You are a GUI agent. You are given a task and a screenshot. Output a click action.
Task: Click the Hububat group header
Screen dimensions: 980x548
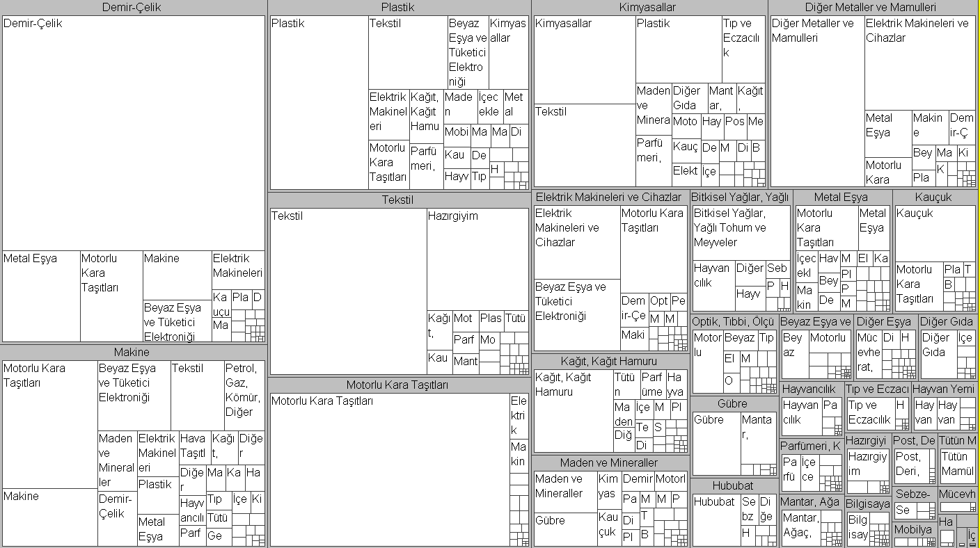(x=734, y=485)
